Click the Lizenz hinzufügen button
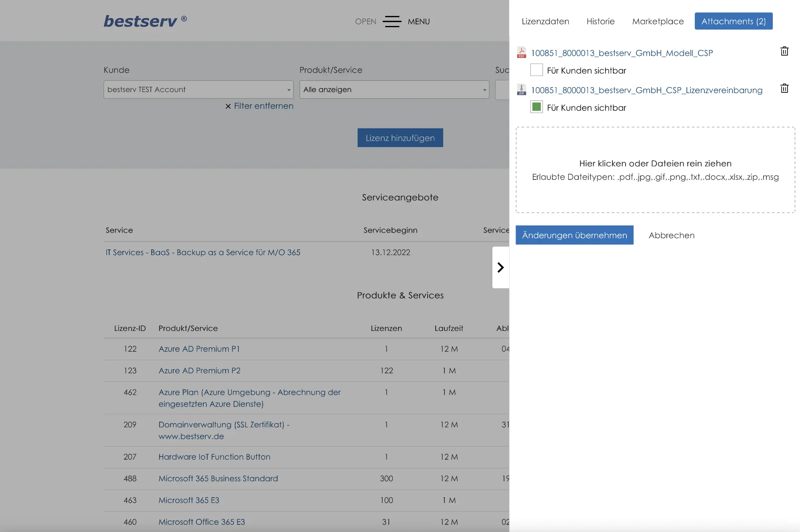The width and height of the screenshot is (800, 532). [400, 138]
